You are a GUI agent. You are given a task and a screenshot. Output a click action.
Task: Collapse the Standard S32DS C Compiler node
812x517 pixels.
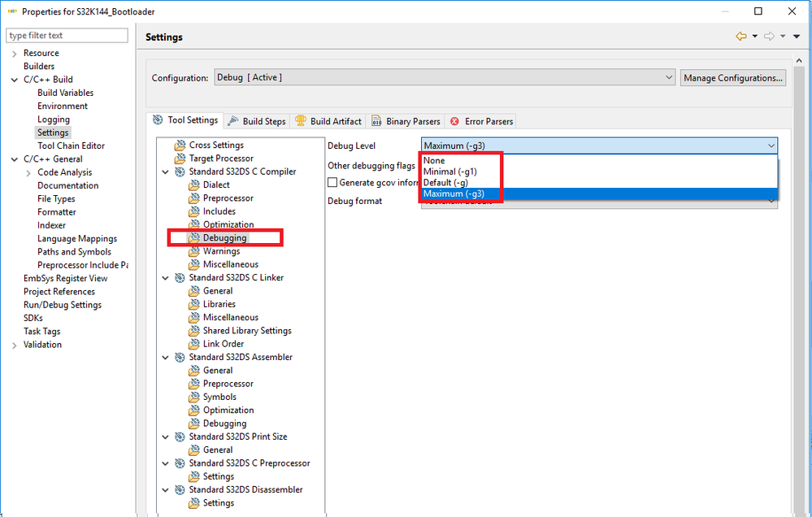pos(165,172)
